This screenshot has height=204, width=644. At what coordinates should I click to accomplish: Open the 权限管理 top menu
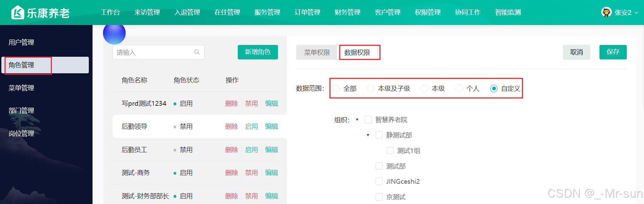(x=428, y=12)
